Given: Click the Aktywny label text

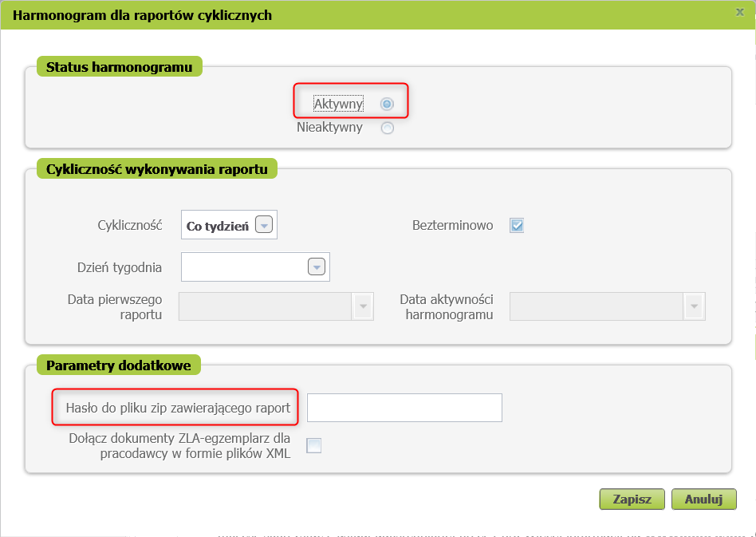Looking at the screenshot, I should (338, 104).
